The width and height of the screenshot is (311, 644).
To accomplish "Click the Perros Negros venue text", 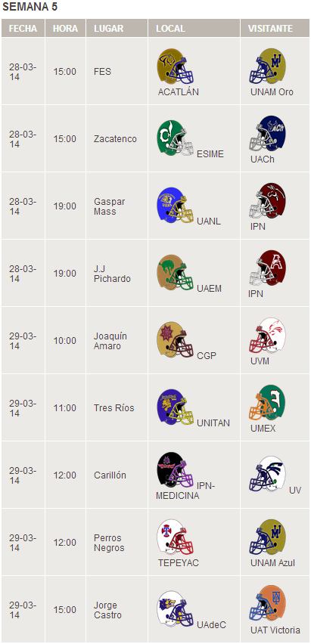I will [x=109, y=543].
